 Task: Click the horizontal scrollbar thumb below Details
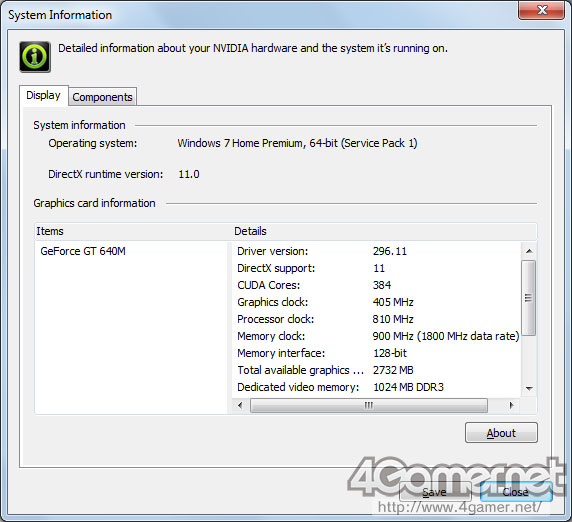click(x=369, y=405)
